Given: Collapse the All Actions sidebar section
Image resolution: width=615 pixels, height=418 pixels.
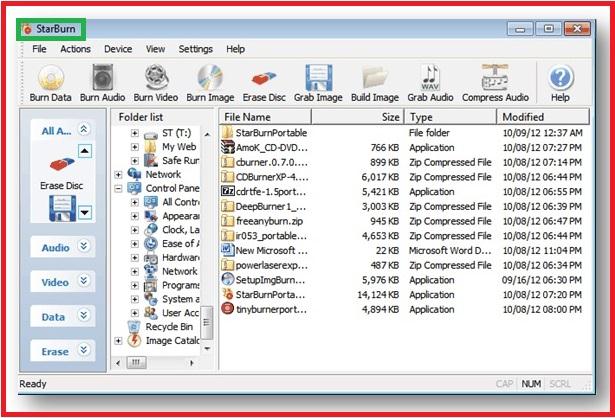Looking at the screenshot, I should [83, 129].
